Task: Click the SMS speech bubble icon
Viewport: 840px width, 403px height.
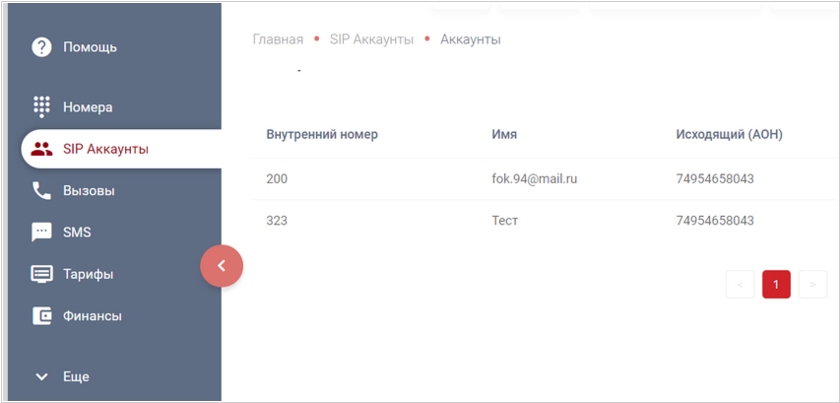Action: tap(42, 233)
